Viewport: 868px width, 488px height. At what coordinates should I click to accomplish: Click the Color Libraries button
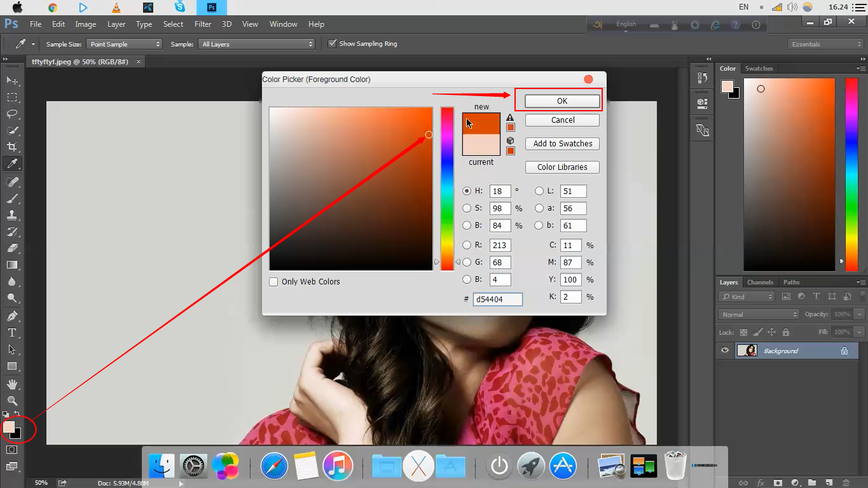point(563,167)
